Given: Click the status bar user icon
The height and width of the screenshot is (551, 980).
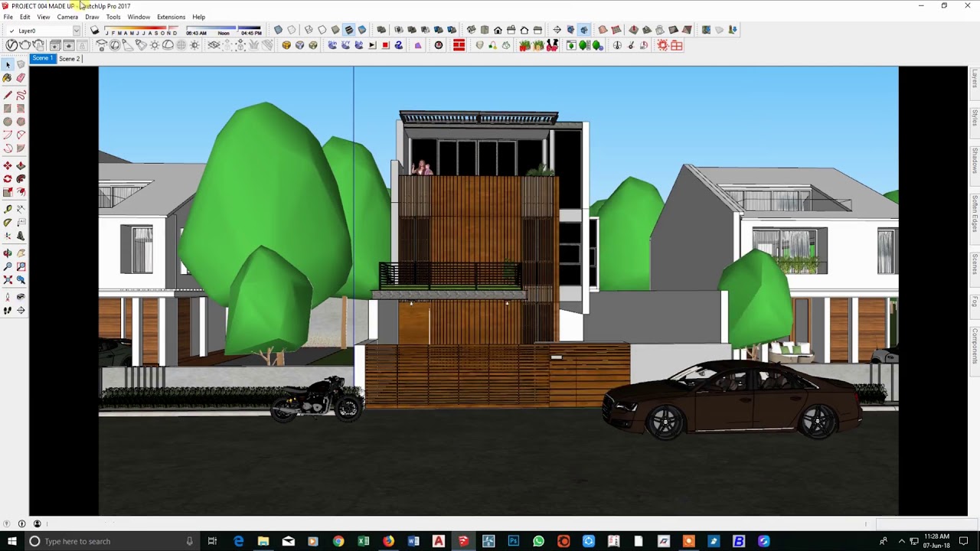Looking at the screenshot, I should pos(37,524).
